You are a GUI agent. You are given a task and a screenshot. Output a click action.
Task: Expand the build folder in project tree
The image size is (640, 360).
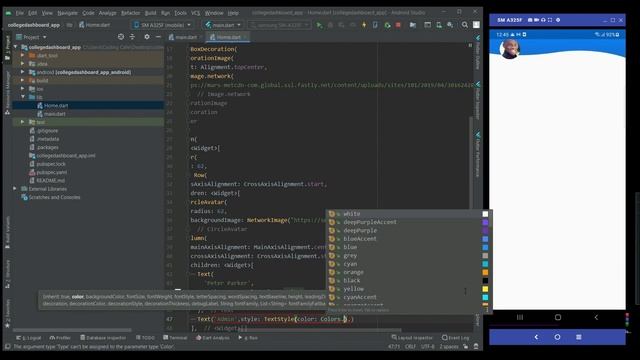[x=23, y=80]
